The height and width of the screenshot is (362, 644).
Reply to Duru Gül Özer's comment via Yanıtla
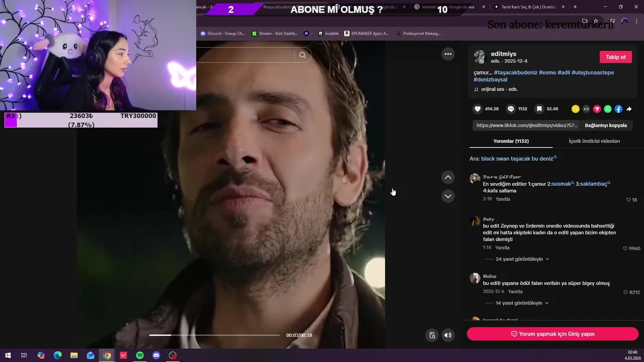click(x=503, y=199)
